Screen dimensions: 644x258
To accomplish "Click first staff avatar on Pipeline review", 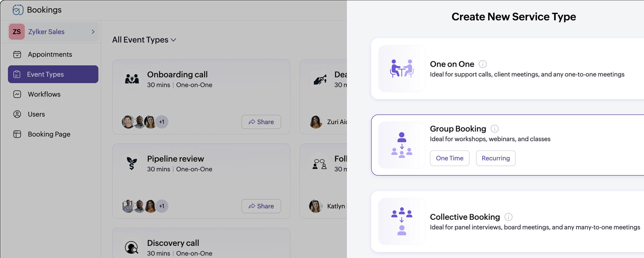I will [x=128, y=206].
